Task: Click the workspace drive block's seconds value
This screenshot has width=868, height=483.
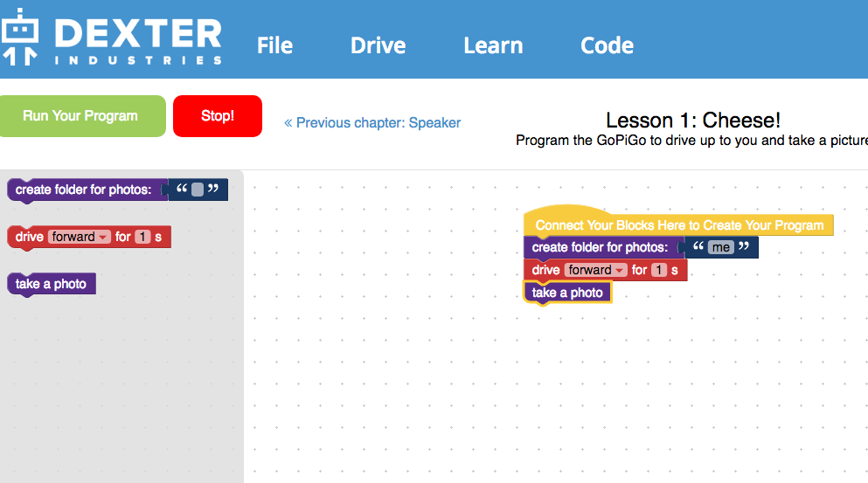Action: (x=659, y=270)
